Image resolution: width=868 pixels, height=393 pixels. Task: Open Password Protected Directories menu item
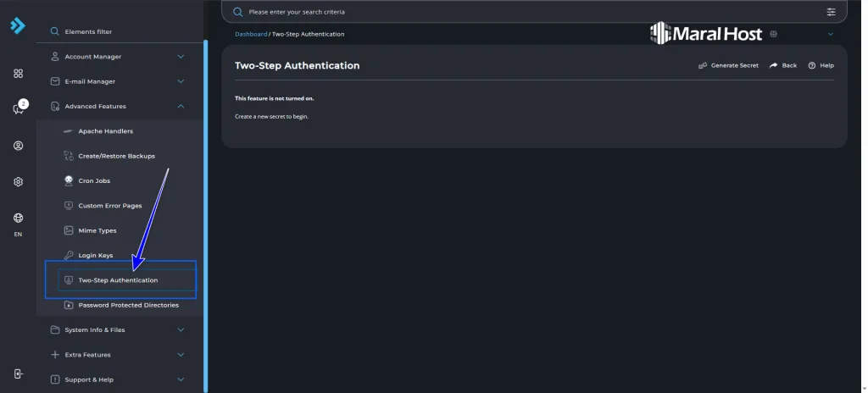(128, 305)
